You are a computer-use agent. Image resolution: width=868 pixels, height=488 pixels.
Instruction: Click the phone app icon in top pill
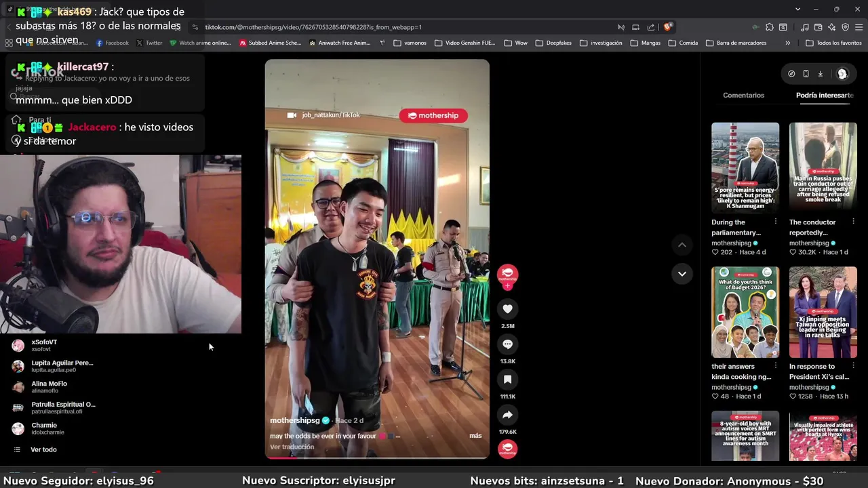(806, 74)
